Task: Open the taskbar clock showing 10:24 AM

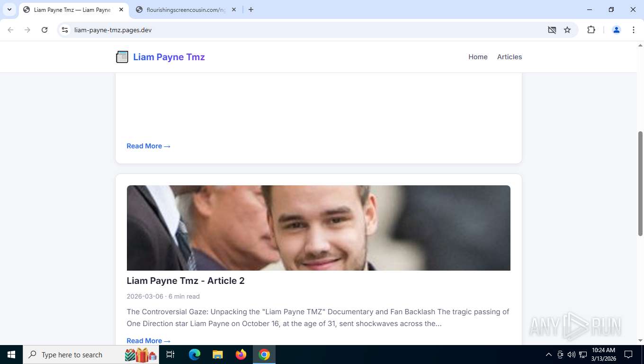Action: click(x=603, y=355)
